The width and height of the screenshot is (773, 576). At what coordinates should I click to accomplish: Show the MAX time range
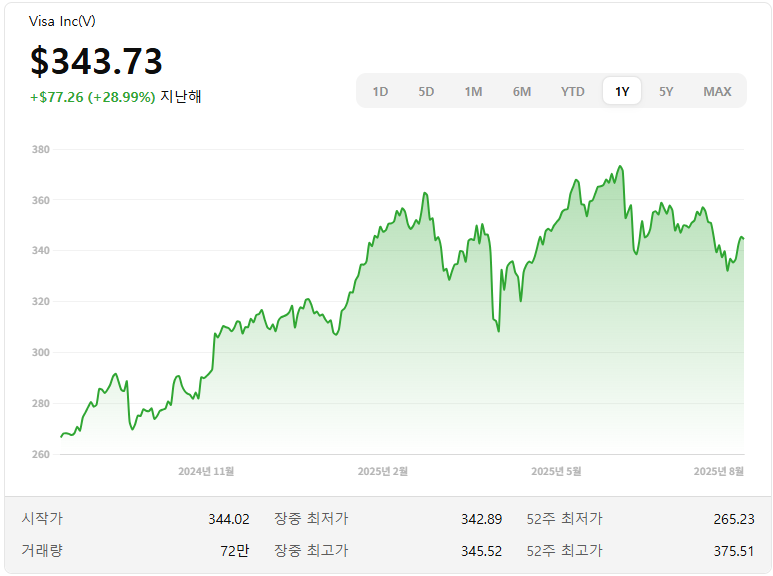tap(717, 92)
